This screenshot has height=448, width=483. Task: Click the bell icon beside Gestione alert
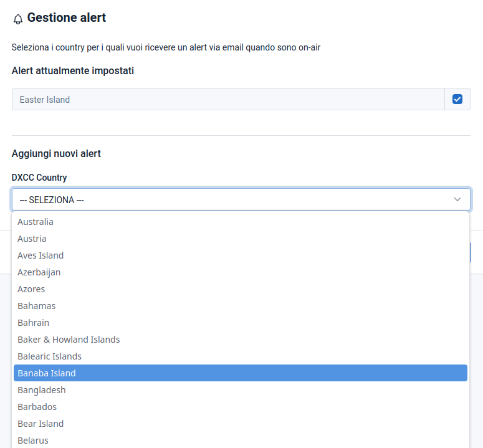(x=17, y=19)
